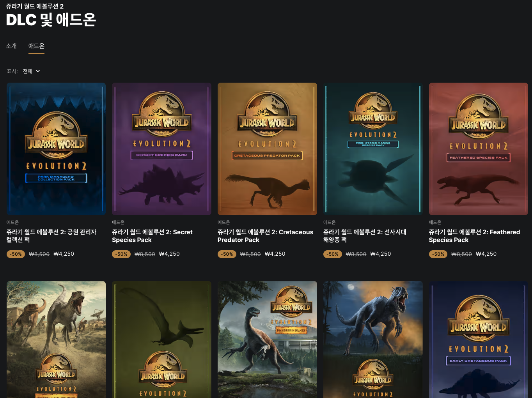Click the -50% badge under Feathered Species Pack
The height and width of the screenshot is (398, 532).
[x=438, y=254]
